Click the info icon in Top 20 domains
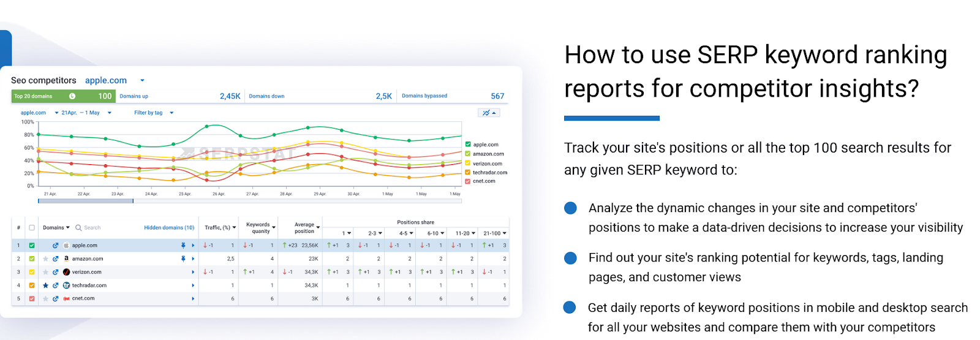Image resolution: width=980 pixels, height=340 pixels. click(x=72, y=96)
